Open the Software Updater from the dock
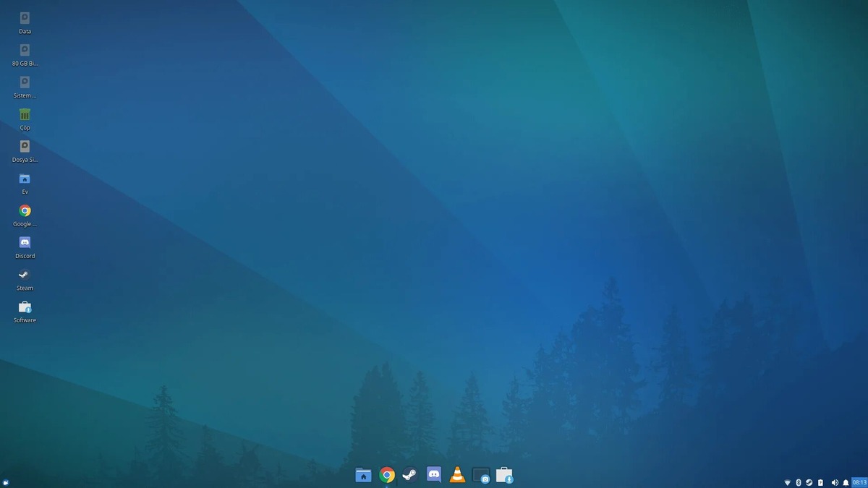This screenshot has width=868, height=488. click(506, 475)
